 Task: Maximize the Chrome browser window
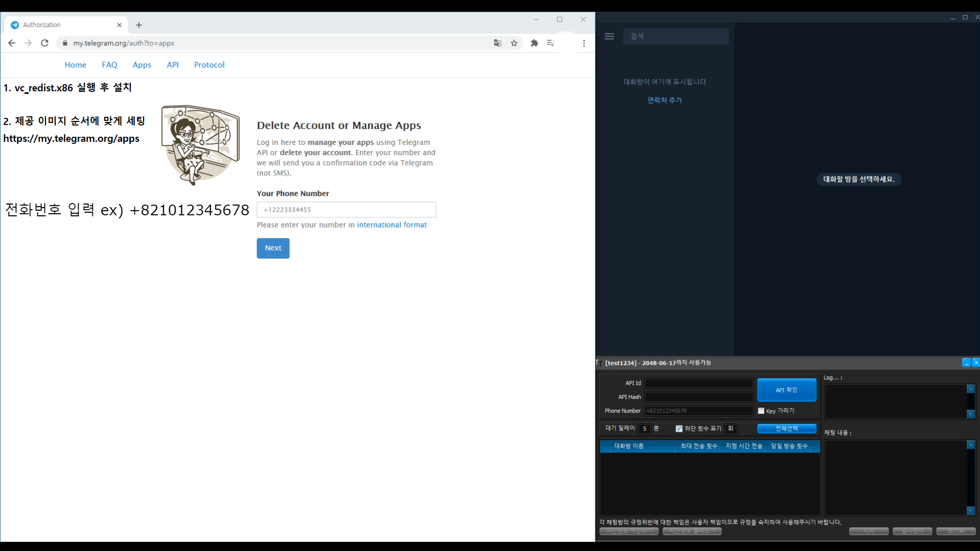pyautogui.click(x=559, y=19)
